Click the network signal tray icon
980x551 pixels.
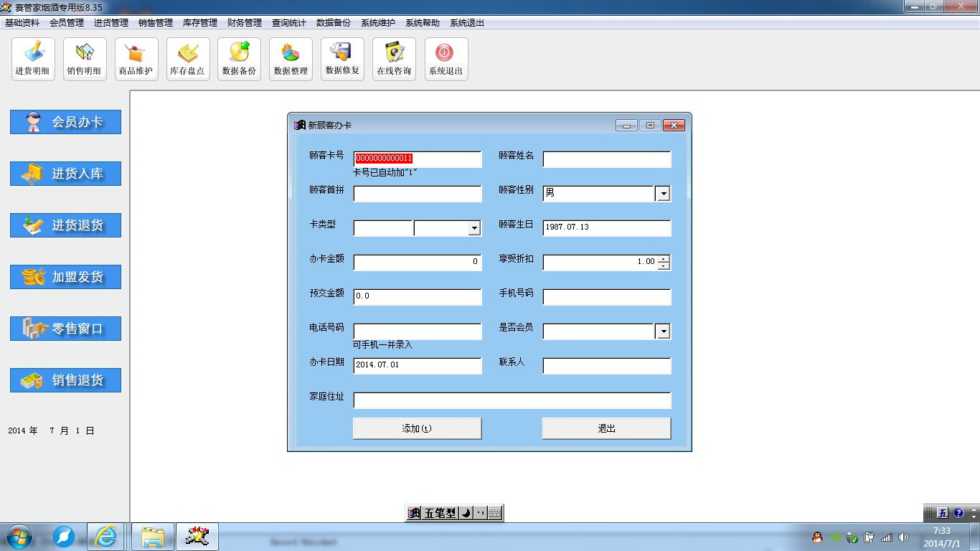click(x=887, y=537)
